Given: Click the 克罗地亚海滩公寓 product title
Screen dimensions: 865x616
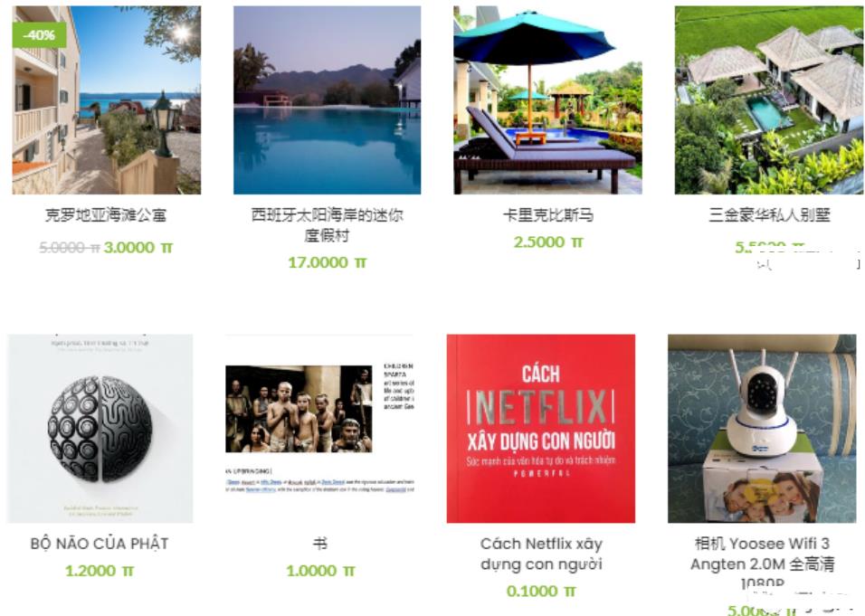Looking at the screenshot, I should (x=106, y=215).
